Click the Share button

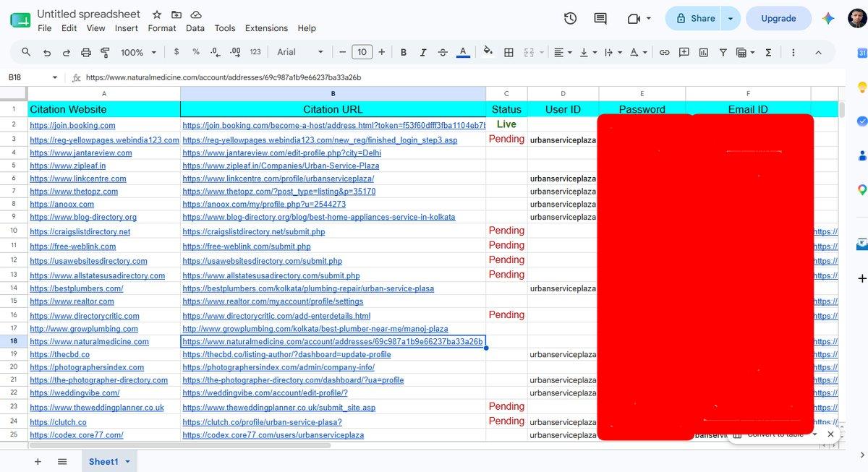pos(694,19)
